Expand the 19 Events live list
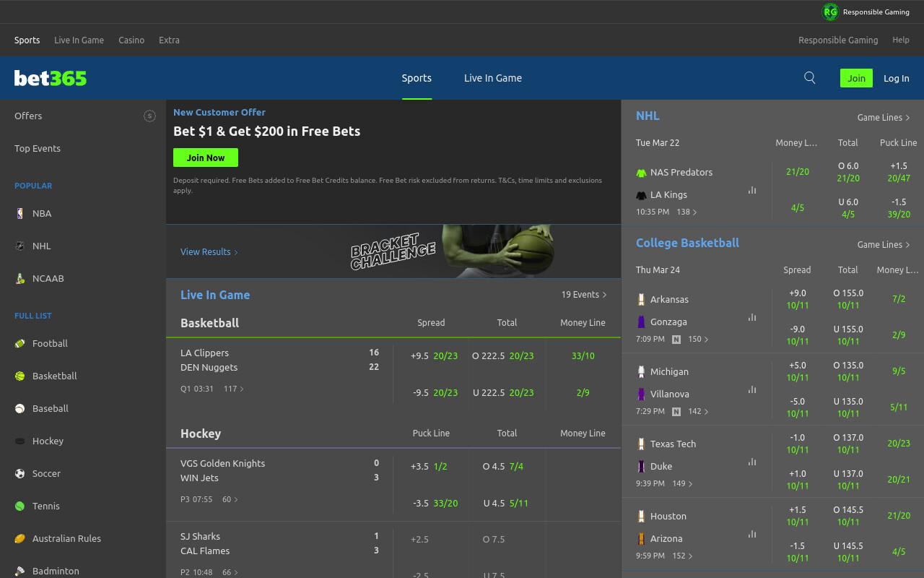Viewport: 924px width, 578px height. tap(584, 294)
